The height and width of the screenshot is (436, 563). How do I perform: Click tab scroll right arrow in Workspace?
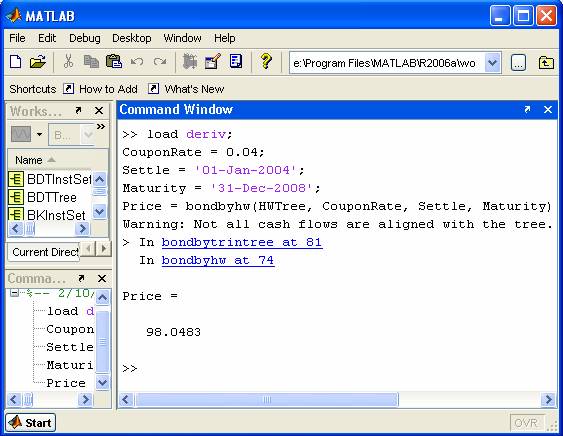tap(104, 248)
